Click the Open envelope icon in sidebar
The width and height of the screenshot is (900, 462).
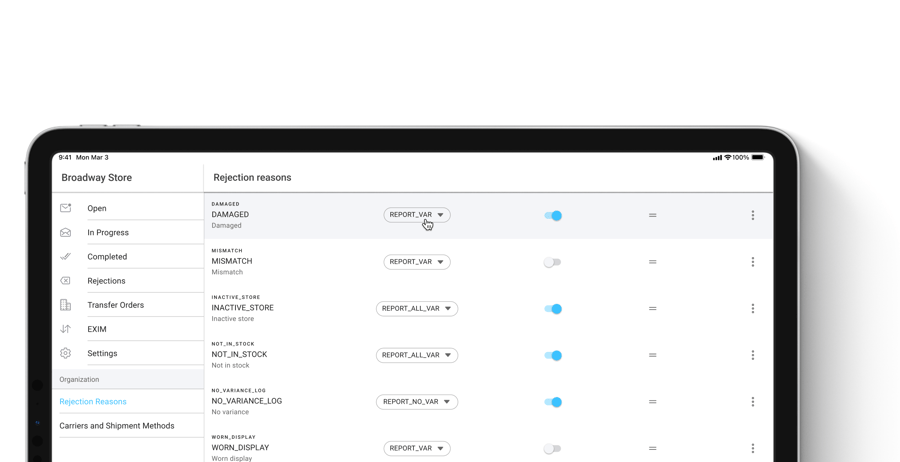pos(66,208)
